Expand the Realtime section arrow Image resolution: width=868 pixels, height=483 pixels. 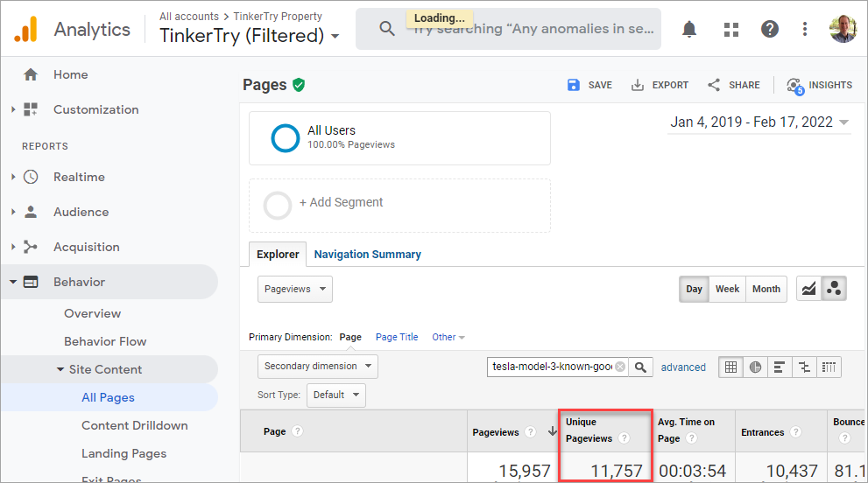tap(13, 177)
